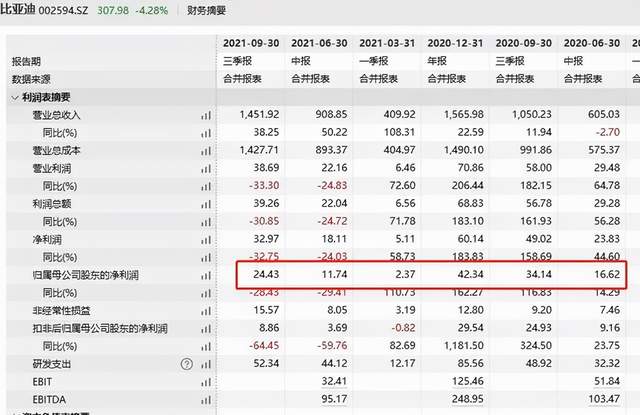Screen dimensions: 640x415
Task: Click 三季报 under 2021-09-30
Action: click(238, 61)
